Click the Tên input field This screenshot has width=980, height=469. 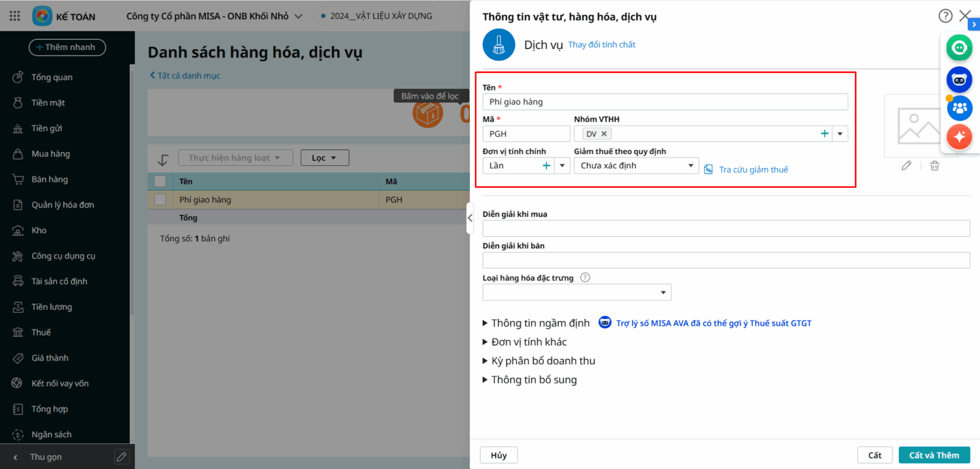click(665, 102)
